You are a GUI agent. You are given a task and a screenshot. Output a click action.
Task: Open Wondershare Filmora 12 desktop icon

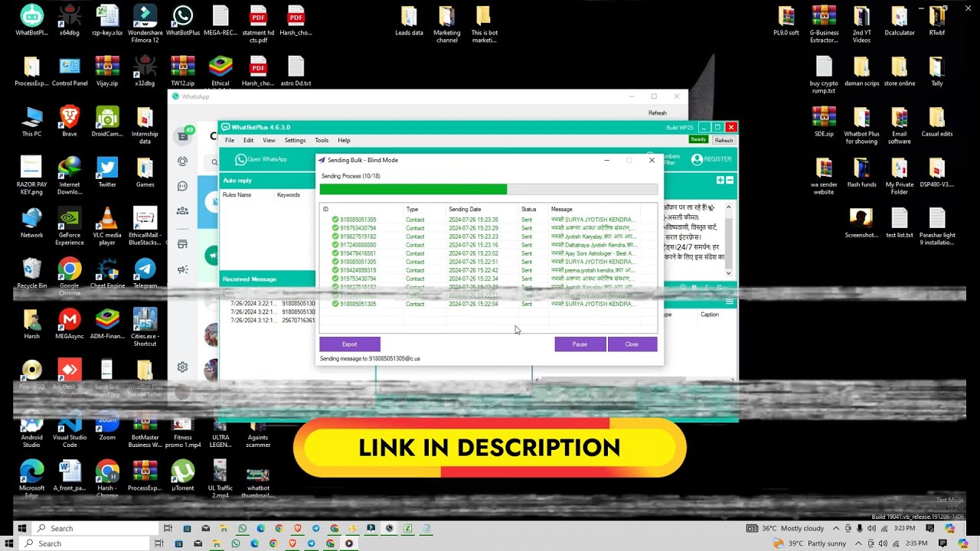click(145, 24)
